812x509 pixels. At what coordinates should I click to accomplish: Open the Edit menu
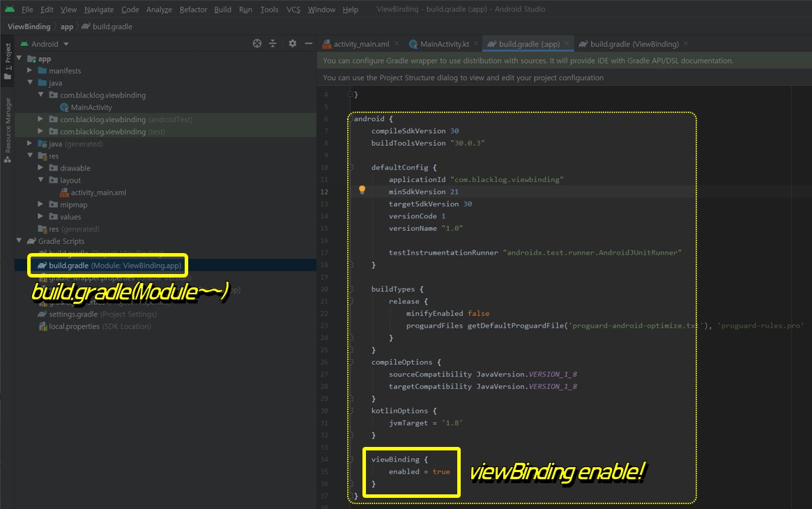click(47, 9)
